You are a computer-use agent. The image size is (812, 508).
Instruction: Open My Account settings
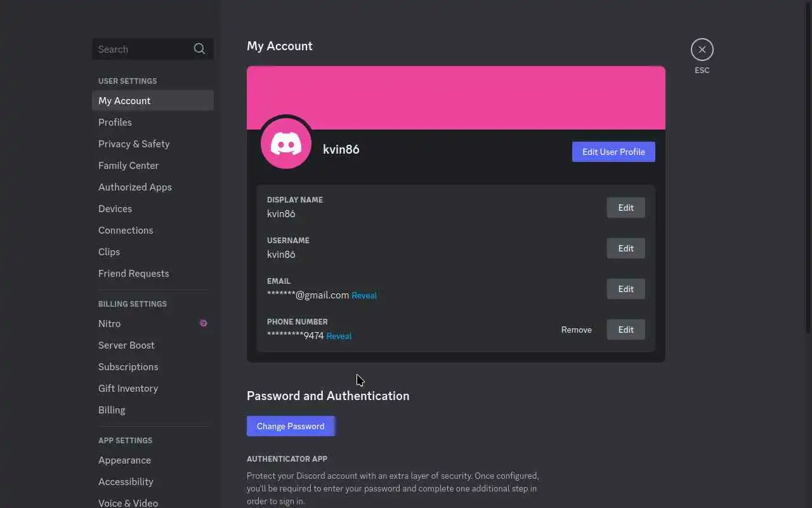pyautogui.click(x=152, y=100)
